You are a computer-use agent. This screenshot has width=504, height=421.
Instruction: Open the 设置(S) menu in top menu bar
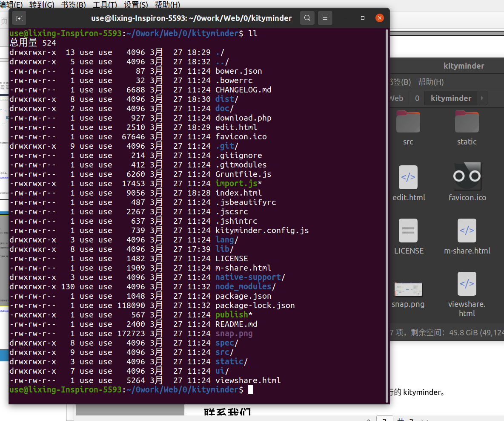tap(136, 5)
